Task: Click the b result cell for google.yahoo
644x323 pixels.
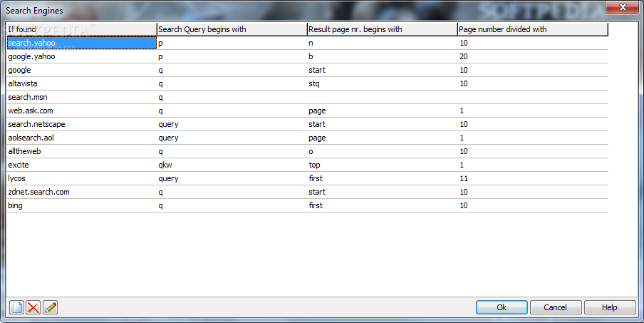Action: pos(383,56)
